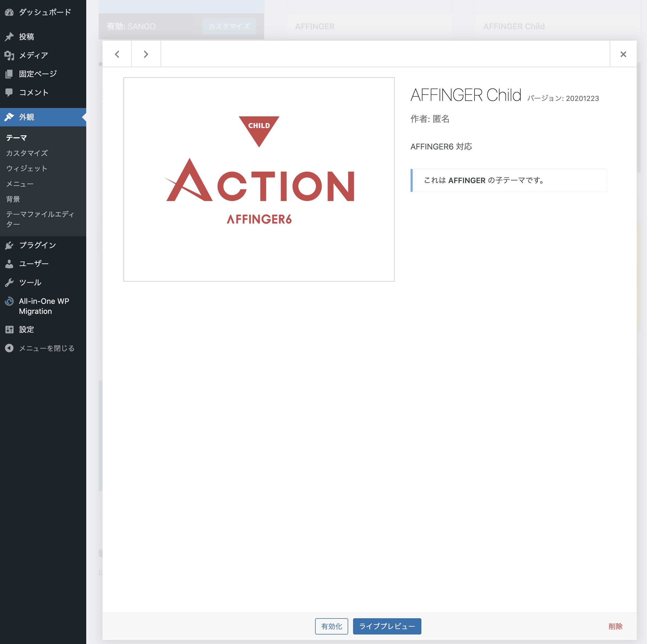Screen dimensions: 647x644
Task: Open ユーザー menu
Action: (43, 264)
